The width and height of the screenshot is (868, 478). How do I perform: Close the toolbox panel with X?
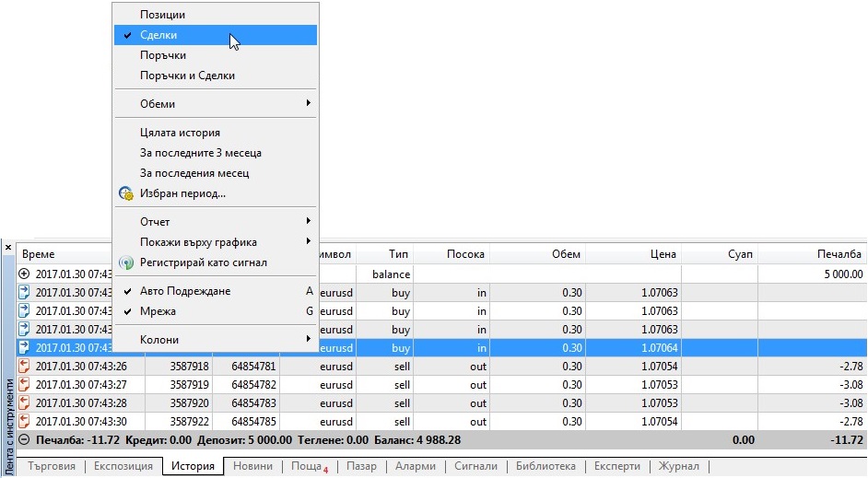7,248
